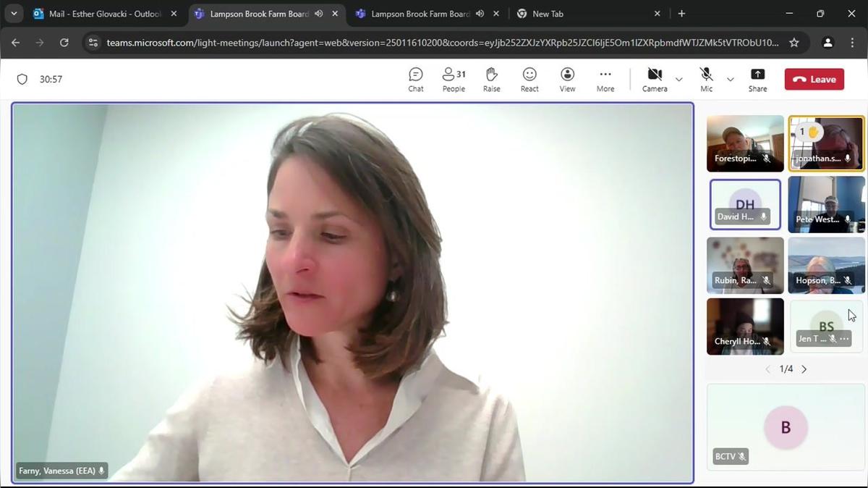Expand Camera options dropdown arrow
Image resolution: width=868 pixels, height=488 pixels.
click(x=678, y=80)
